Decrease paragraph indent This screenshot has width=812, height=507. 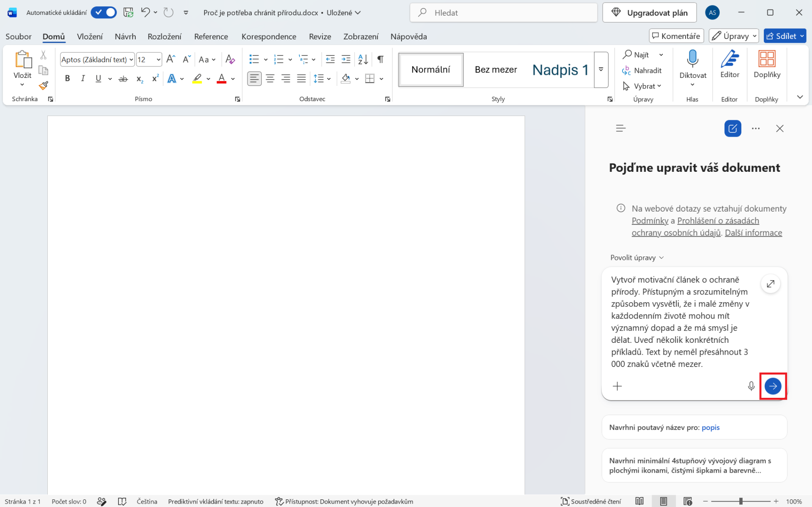coord(330,59)
